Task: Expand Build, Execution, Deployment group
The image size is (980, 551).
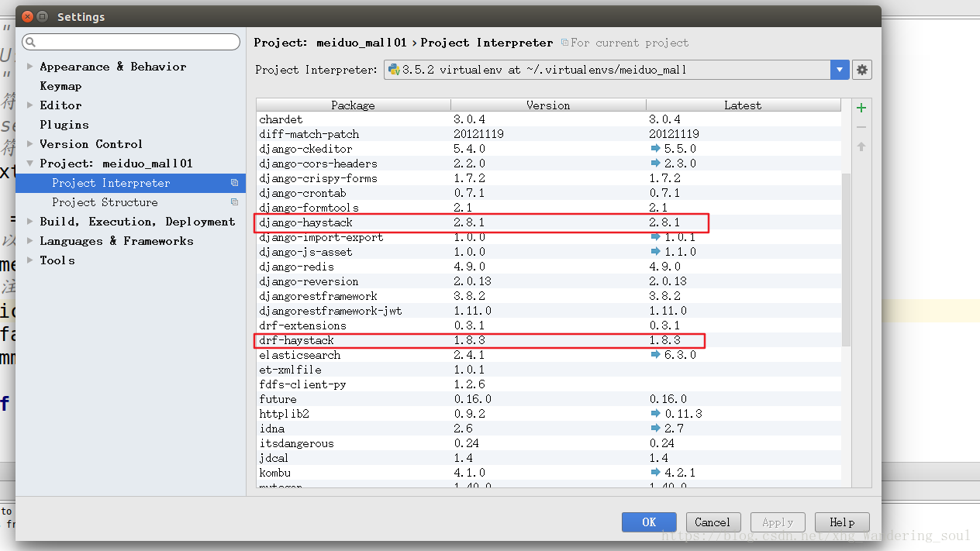Action: click(x=29, y=222)
